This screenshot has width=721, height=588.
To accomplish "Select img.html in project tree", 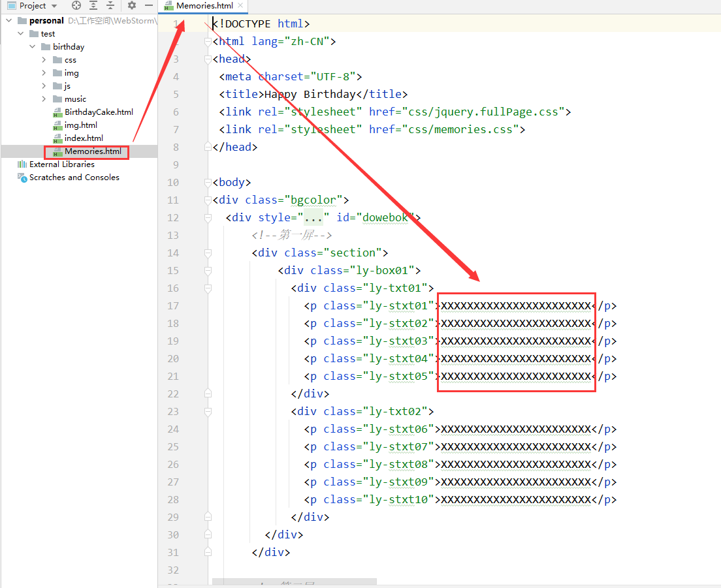I will (x=81, y=125).
